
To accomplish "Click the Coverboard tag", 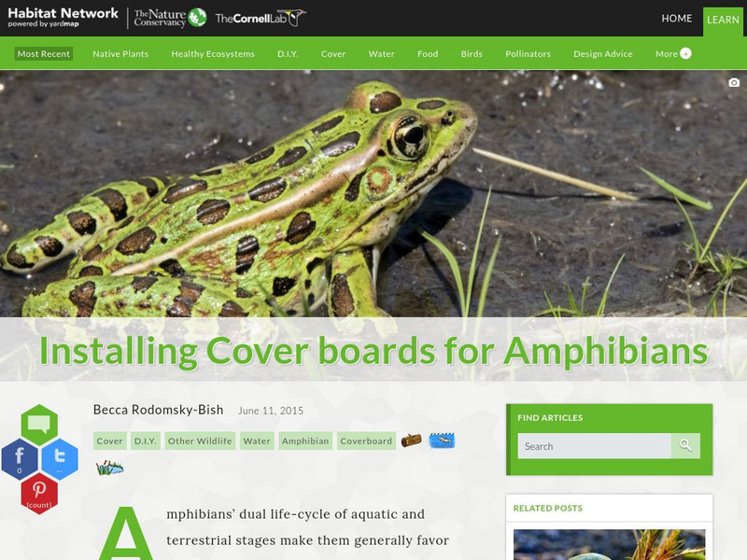I will 366,441.
